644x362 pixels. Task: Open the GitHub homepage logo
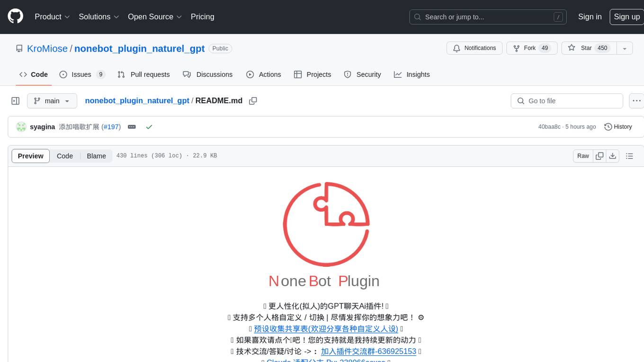[x=15, y=17]
